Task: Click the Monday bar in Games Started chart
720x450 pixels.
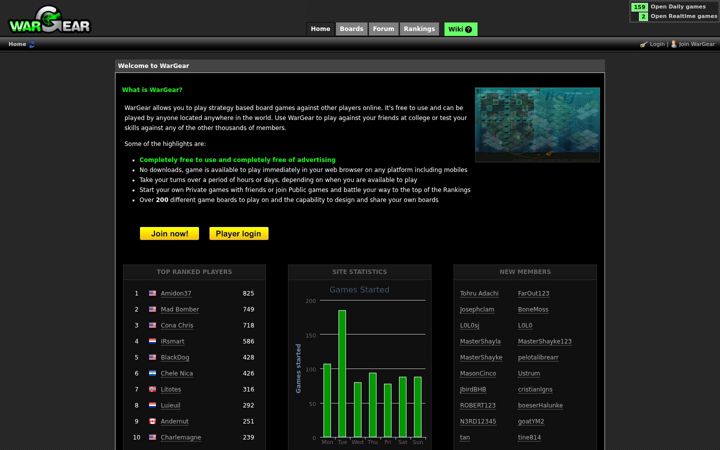Action: [327, 400]
